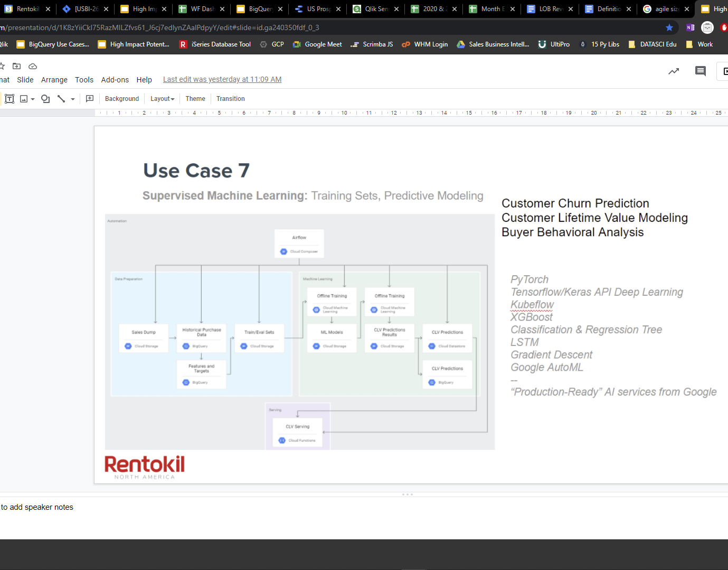Open the Layout dropdown
728x570 pixels.
tap(162, 99)
